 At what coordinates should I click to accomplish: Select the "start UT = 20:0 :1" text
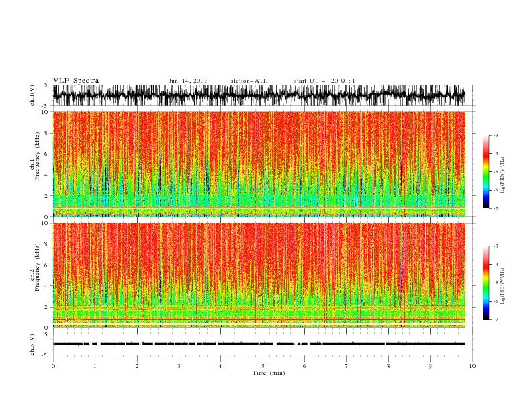(324, 81)
